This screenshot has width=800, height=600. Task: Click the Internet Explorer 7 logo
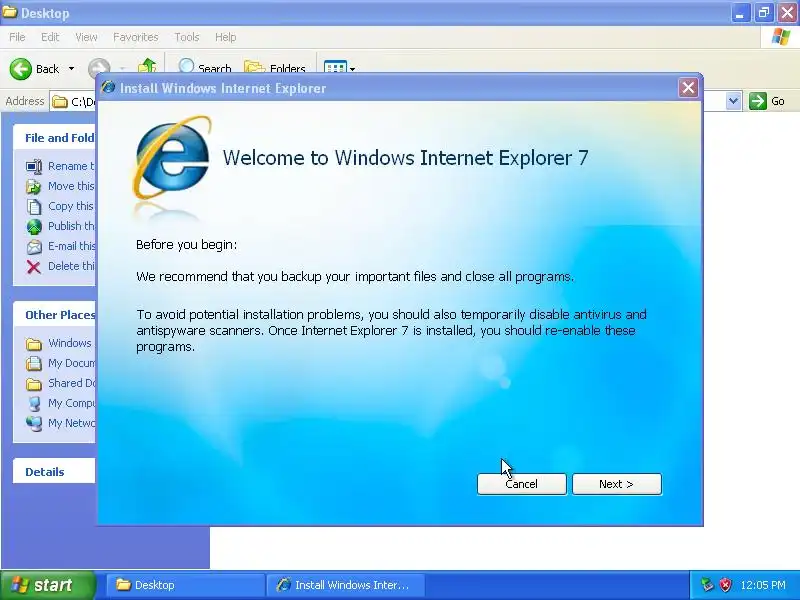[x=172, y=158]
